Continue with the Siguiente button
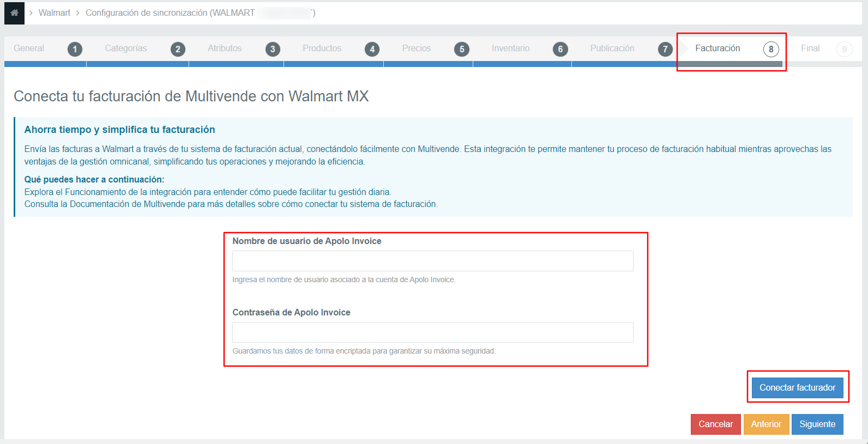Image resolution: width=868 pixels, height=444 pixels. click(817, 424)
